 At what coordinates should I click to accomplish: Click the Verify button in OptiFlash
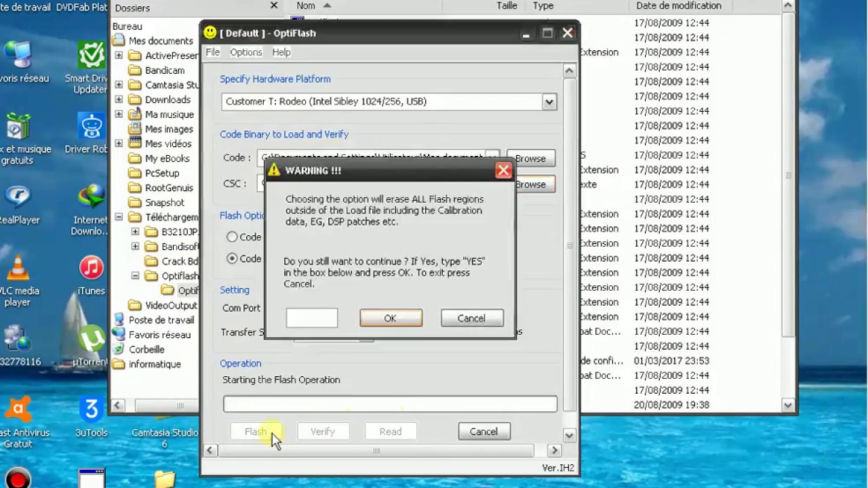coord(323,432)
